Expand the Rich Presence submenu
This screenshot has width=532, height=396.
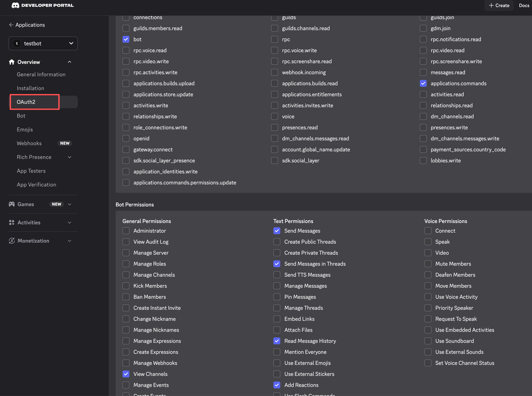(x=70, y=157)
